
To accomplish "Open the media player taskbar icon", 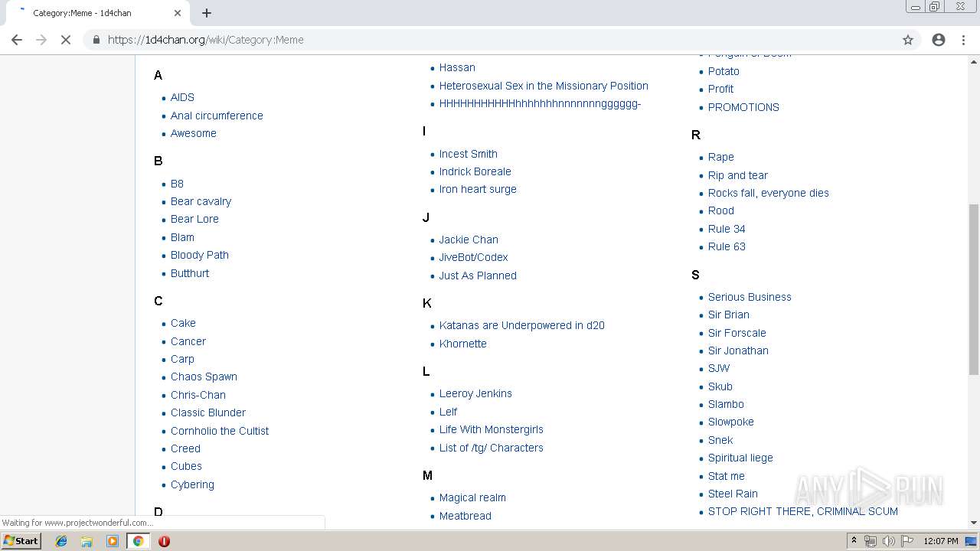I will [x=113, y=541].
